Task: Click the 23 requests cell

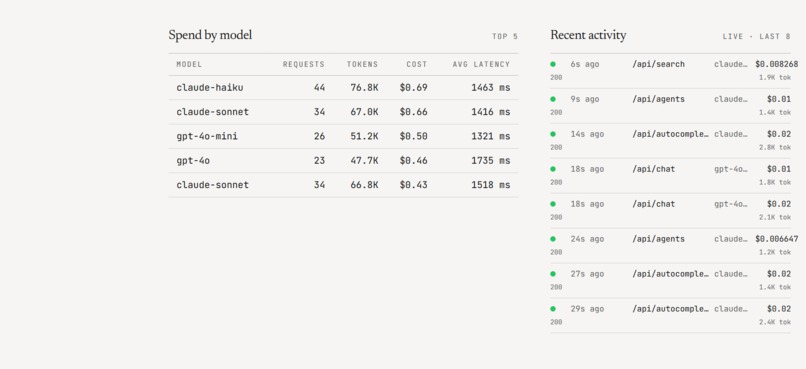Action: pos(319,161)
